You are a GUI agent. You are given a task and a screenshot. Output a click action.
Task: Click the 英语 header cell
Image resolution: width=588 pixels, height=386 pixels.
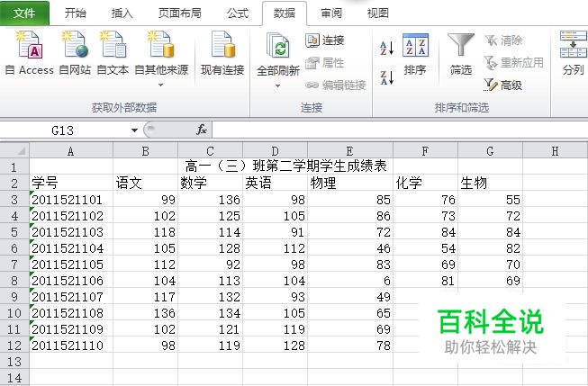(x=276, y=183)
